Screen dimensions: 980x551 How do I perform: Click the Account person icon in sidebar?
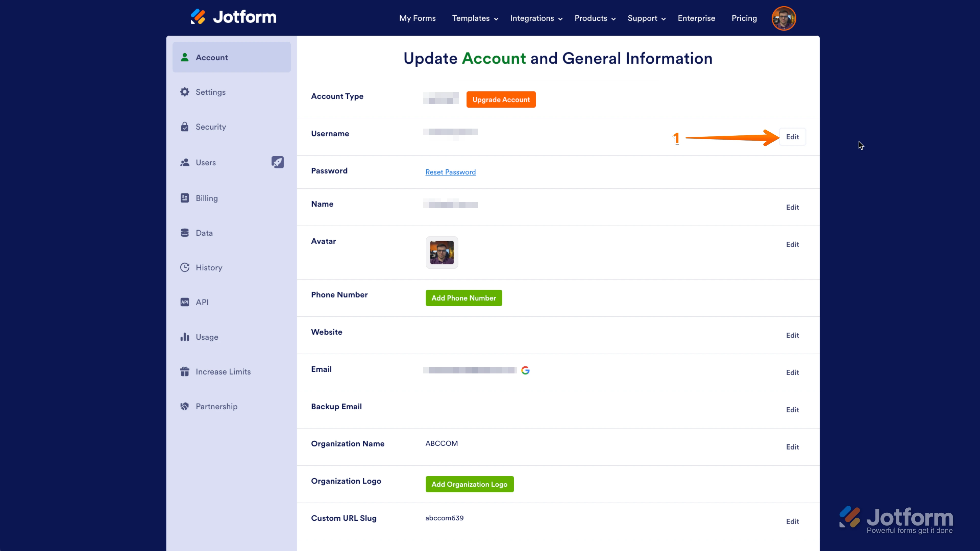click(x=185, y=57)
